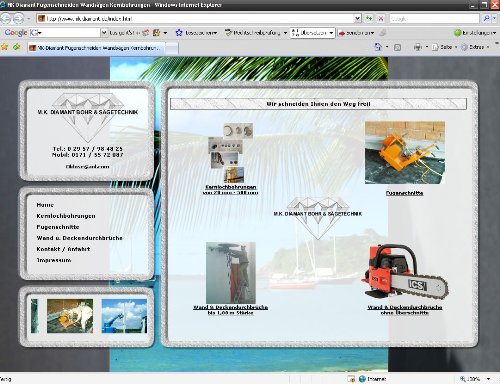The width and height of the screenshot is (500, 384).
Task: Open the Extras menu
Action: point(475,47)
